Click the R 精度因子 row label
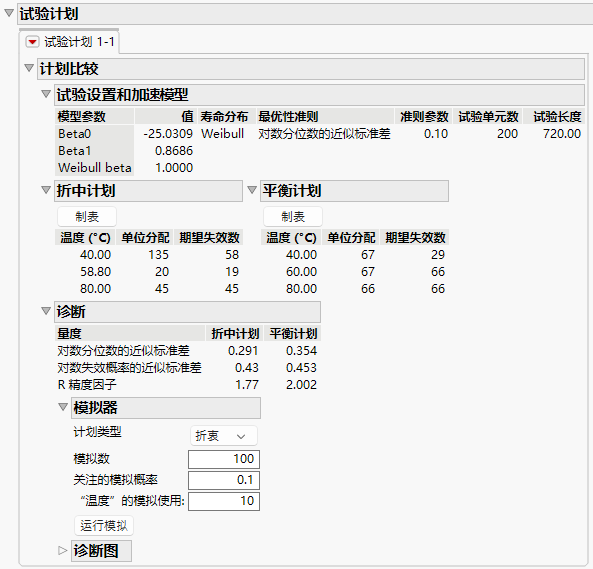Screen dimensions: 593x569 (87, 385)
